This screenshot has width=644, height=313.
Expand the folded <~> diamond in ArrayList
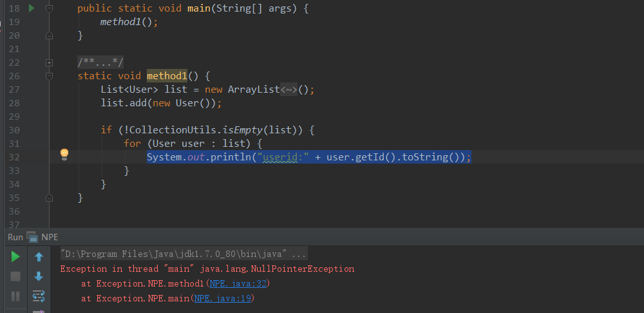[x=289, y=90]
